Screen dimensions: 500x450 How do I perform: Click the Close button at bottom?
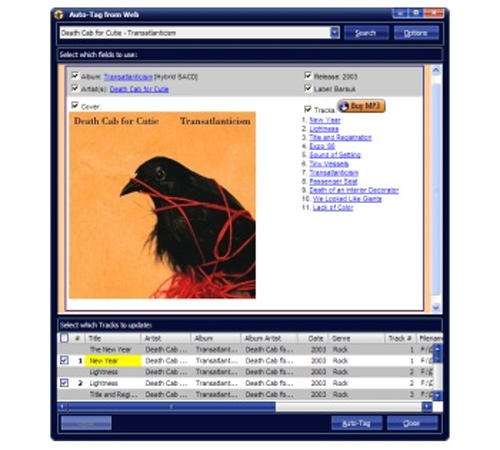pyautogui.click(x=412, y=423)
